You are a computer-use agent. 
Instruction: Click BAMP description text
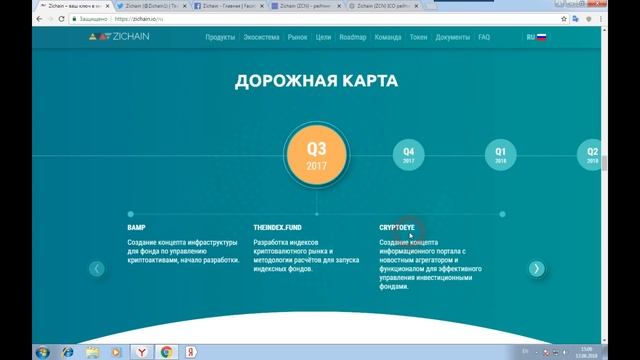pyautogui.click(x=183, y=251)
